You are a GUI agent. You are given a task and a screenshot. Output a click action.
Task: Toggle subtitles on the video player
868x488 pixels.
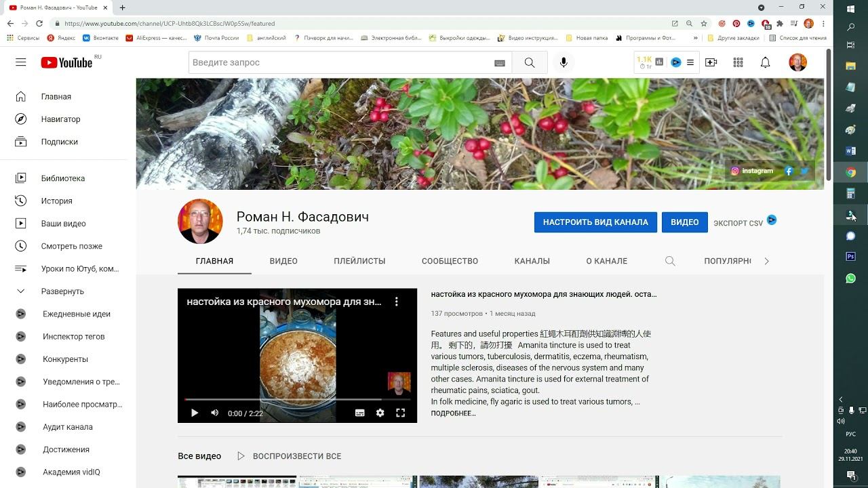click(360, 413)
